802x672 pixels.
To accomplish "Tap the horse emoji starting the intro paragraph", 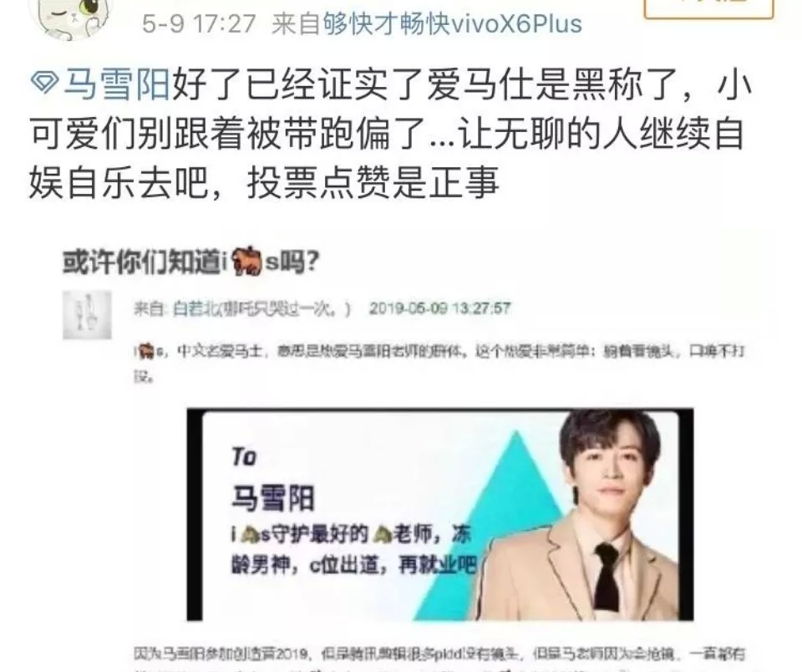I will (145, 351).
